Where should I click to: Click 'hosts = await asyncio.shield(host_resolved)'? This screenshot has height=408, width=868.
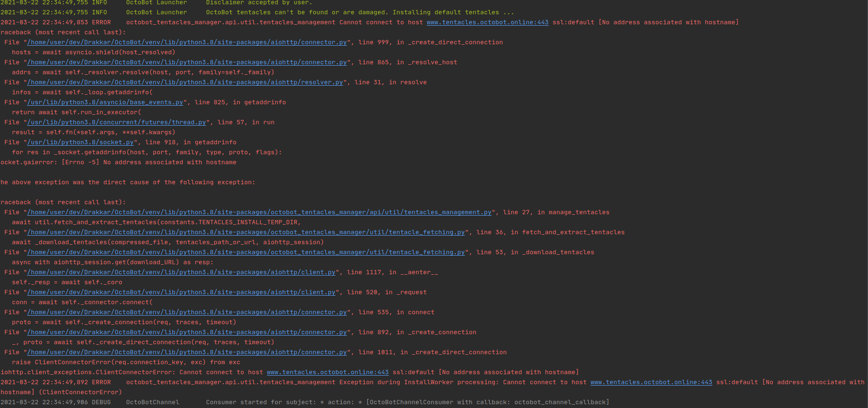pyautogui.click(x=93, y=52)
